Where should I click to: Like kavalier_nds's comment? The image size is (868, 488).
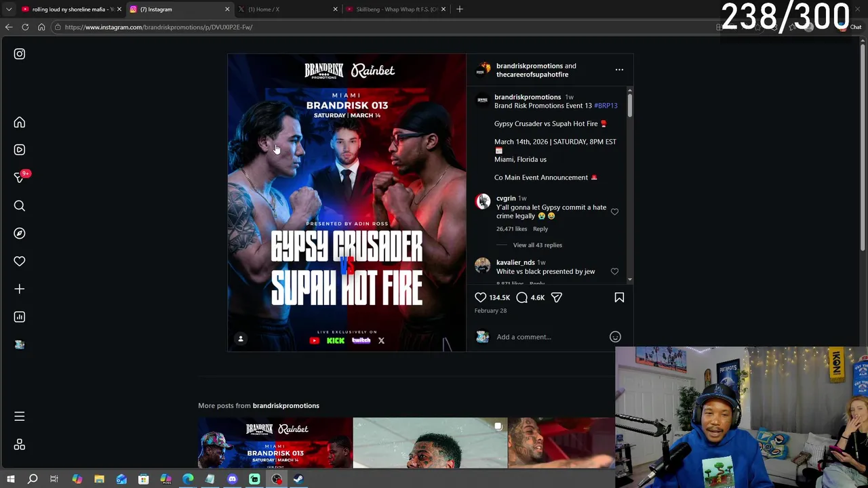pyautogui.click(x=614, y=271)
